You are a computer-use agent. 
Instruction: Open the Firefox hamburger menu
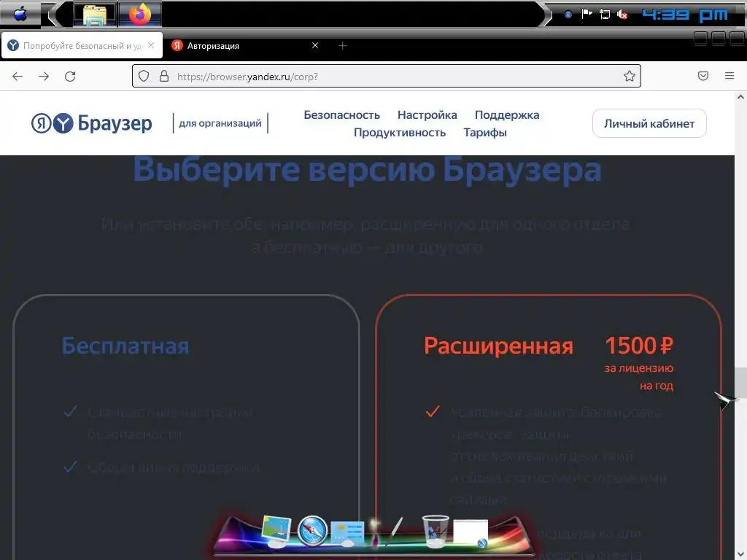729,76
